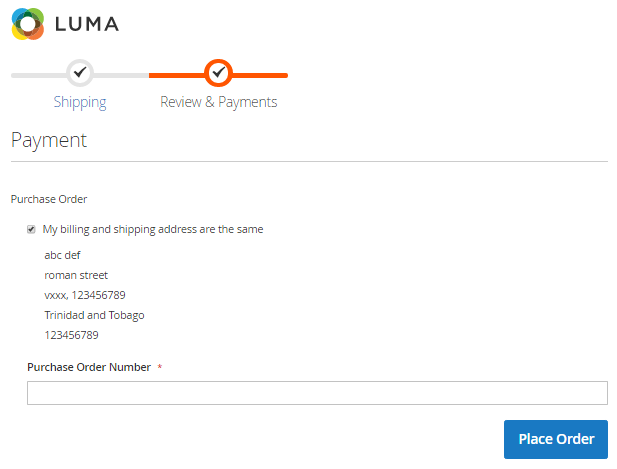
Task: Click the red required asterisk
Action: pyautogui.click(x=160, y=367)
